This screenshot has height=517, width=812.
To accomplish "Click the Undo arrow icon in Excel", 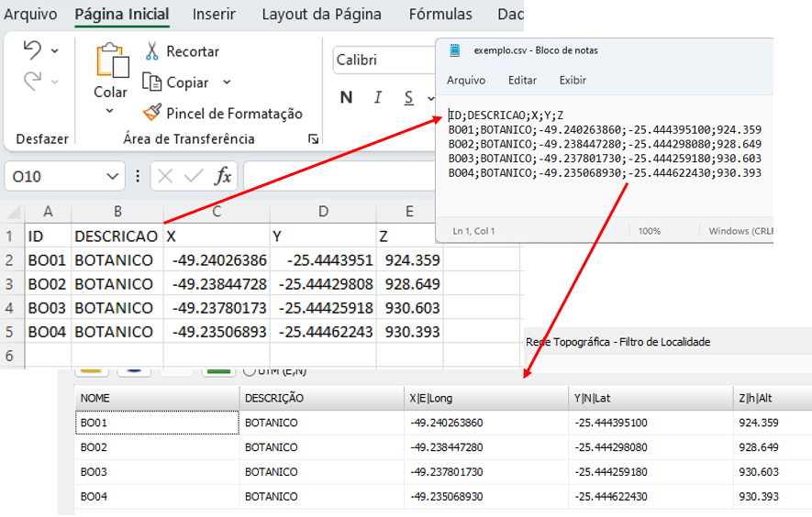I will point(33,50).
